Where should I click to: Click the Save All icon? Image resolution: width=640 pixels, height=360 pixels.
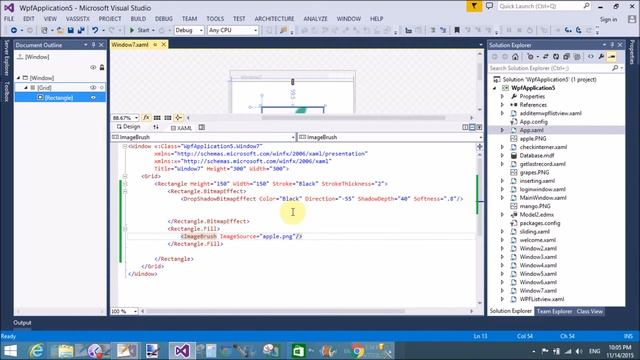pyautogui.click(x=81, y=30)
